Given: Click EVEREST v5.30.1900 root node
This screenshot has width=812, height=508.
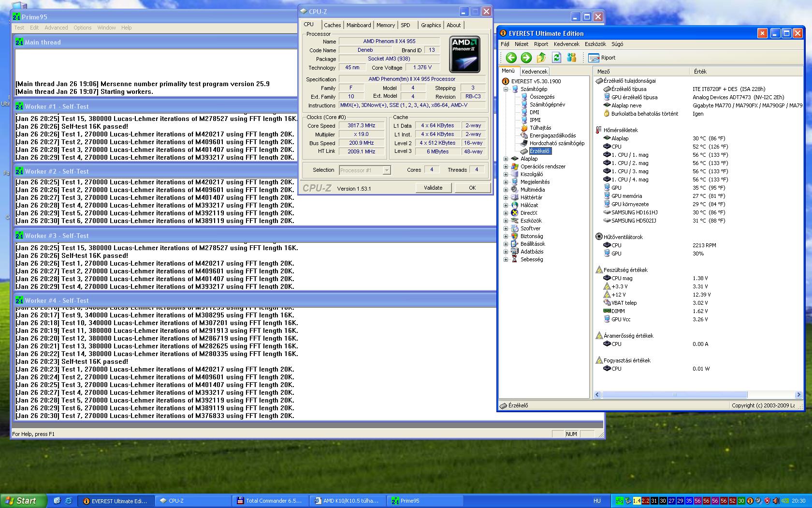Looking at the screenshot, I should pos(531,81).
